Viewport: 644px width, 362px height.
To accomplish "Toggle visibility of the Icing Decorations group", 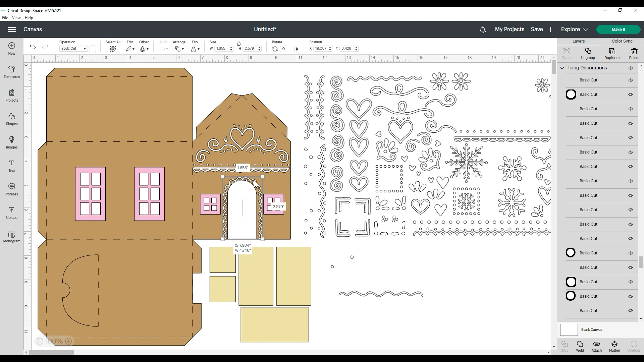I will pos(631,68).
